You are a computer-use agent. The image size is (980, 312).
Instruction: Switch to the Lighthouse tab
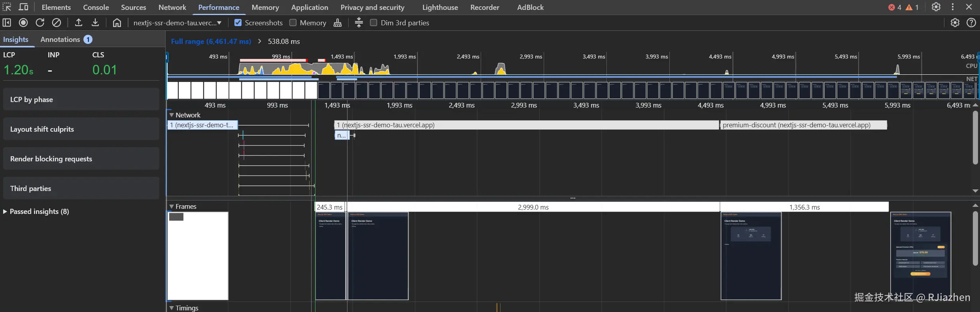coord(440,7)
